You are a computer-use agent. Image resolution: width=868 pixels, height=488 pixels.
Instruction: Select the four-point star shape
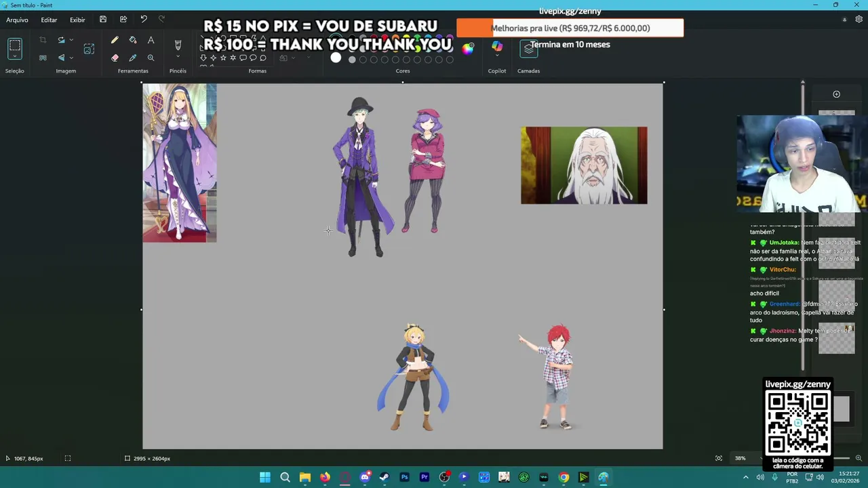coord(213,58)
